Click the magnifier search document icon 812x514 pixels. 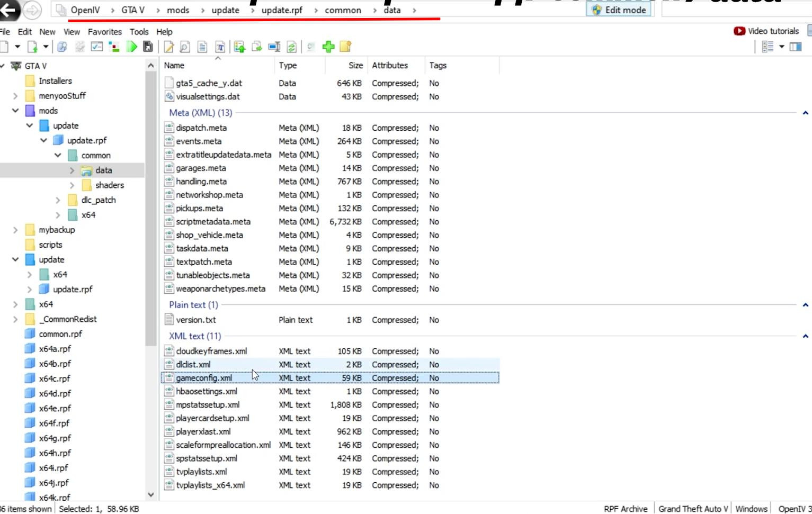pyautogui.click(x=185, y=47)
